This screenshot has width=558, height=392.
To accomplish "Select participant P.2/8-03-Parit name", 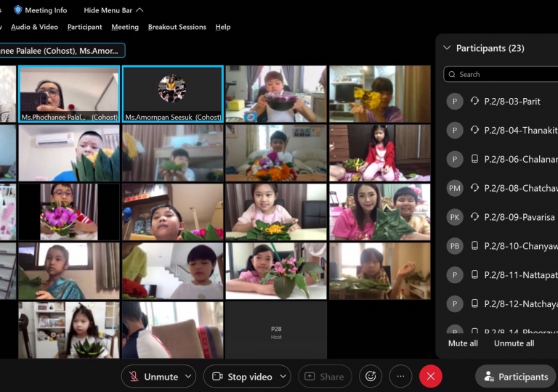I will click(x=512, y=102).
